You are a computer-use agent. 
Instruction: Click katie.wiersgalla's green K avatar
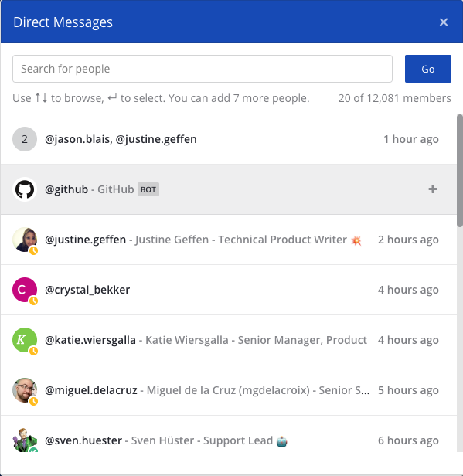pyautogui.click(x=25, y=340)
